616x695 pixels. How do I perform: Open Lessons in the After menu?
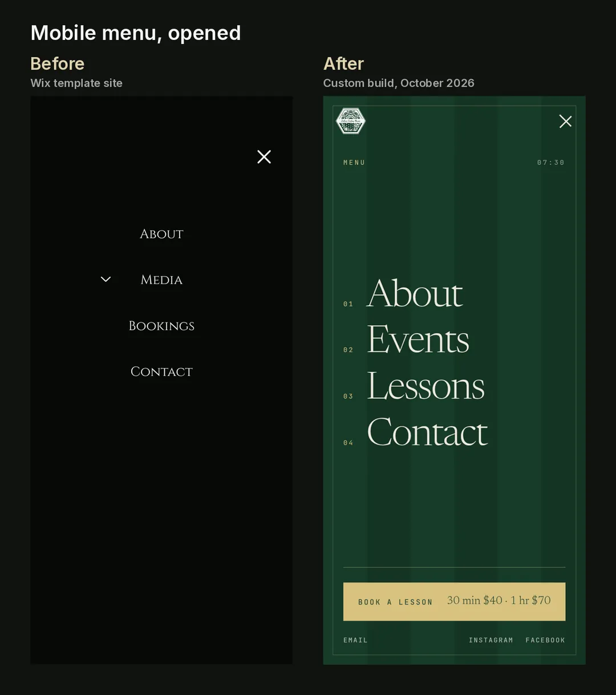tap(426, 386)
